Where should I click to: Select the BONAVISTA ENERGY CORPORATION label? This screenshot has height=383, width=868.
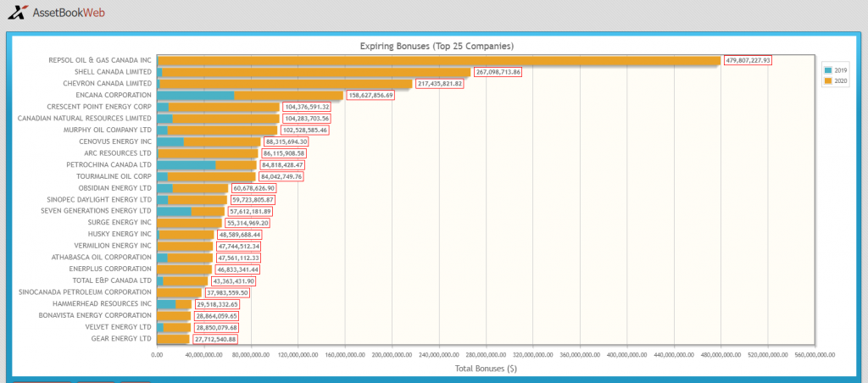[95, 315]
